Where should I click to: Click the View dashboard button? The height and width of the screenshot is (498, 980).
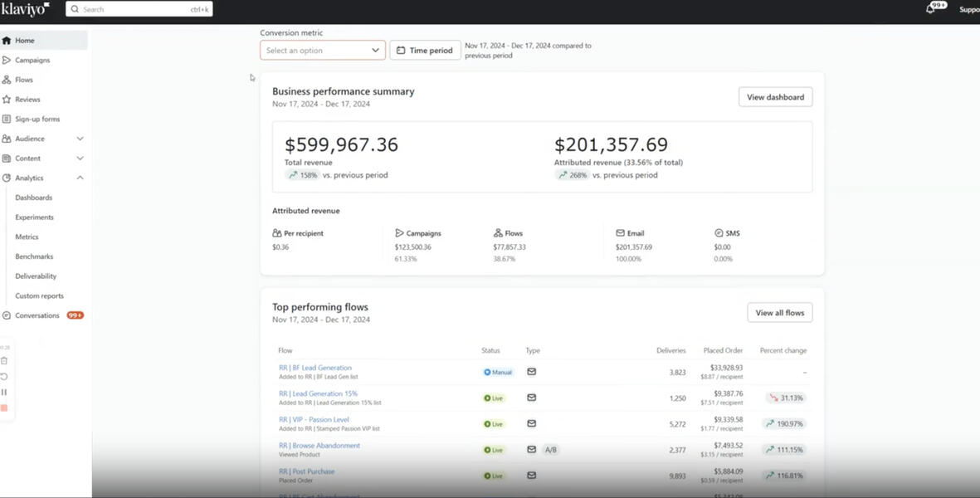pos(775,97)
